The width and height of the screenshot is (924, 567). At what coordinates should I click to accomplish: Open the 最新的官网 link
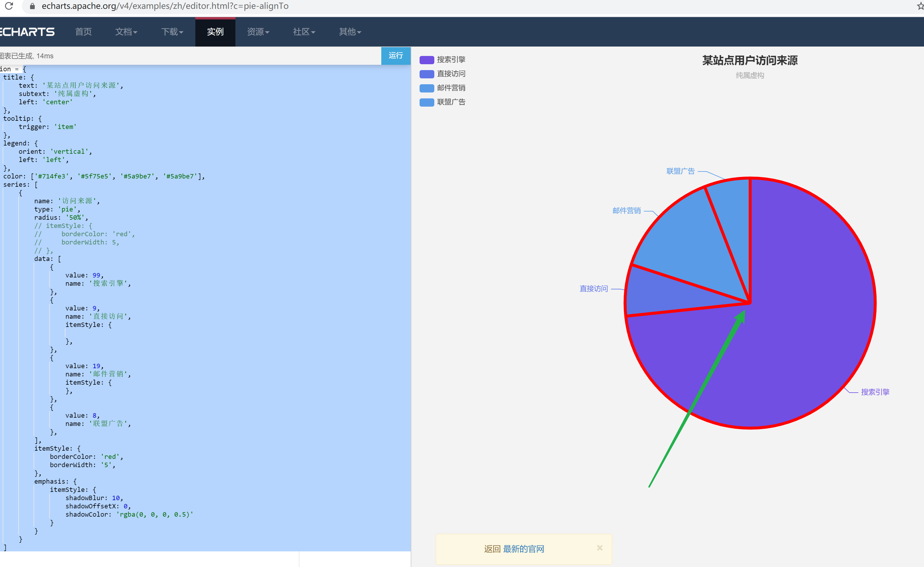coord(524,549)
